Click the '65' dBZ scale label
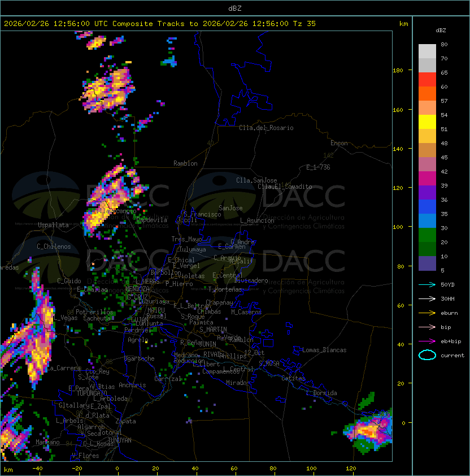The height and width of the screenshot is (476, 470). pos(444,72)
